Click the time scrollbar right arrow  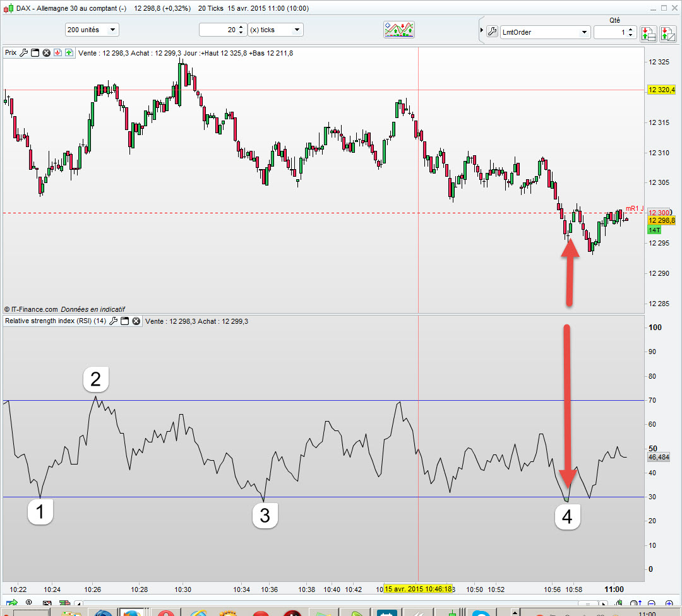[x=603, y=603]
